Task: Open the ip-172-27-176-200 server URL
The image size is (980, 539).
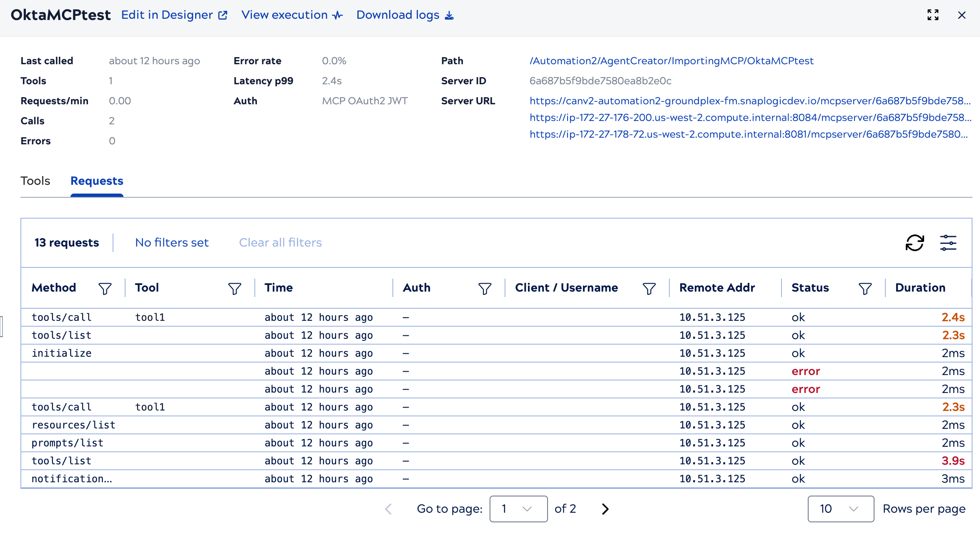Action: point(750,118)
